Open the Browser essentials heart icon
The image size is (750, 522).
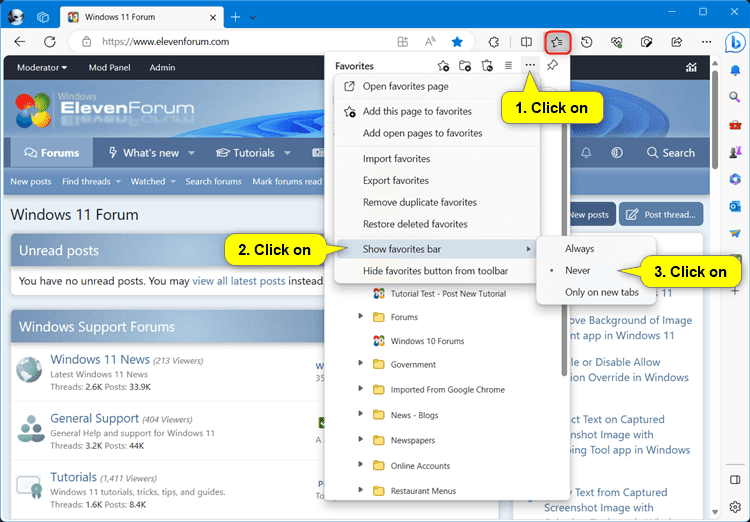tap(617, 42)
